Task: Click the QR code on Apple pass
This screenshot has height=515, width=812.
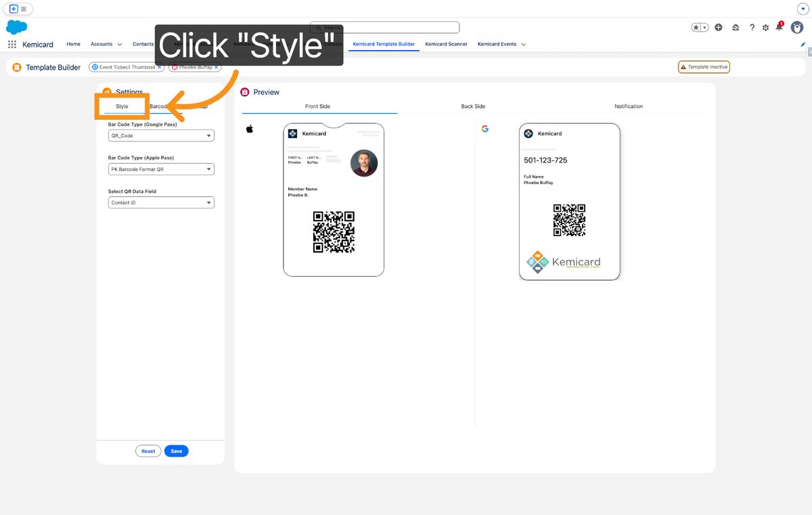Action: 334,232
